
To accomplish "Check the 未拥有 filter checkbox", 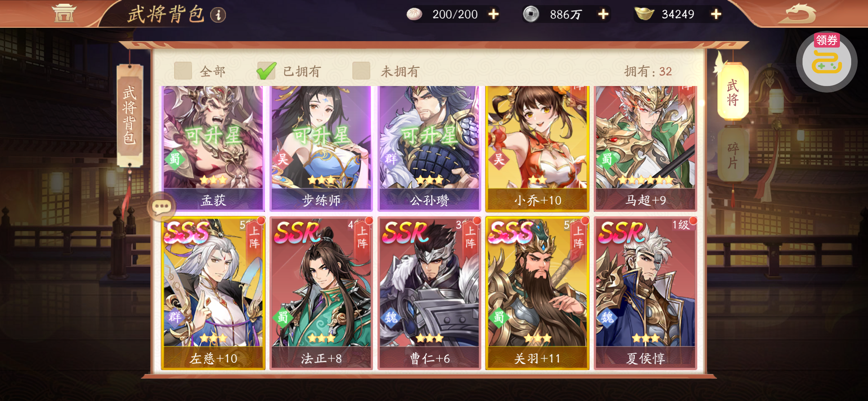I will pos(361,71).
